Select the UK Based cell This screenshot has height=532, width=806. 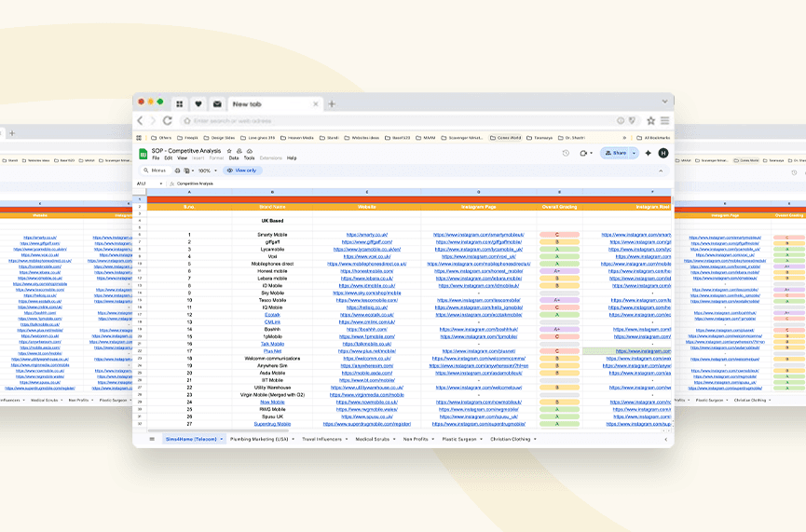(x=272, y=221)
